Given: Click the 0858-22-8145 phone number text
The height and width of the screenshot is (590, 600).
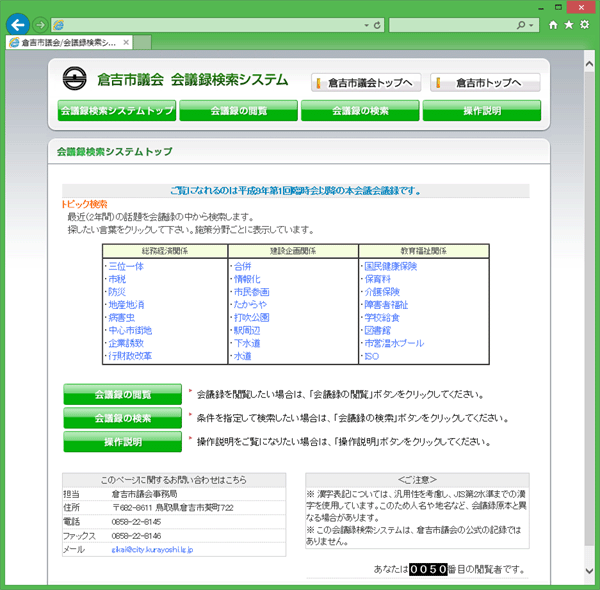Looking at the screenshot, I should coord(136,522).
